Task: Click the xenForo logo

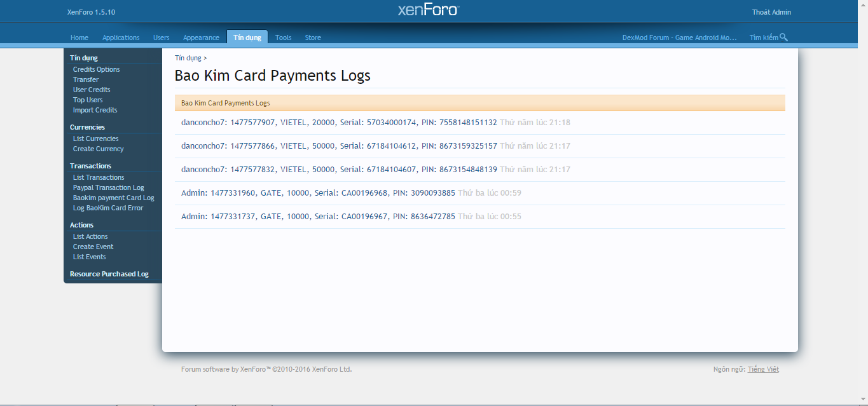Action: pyautogui.click(x=428, y=10)
